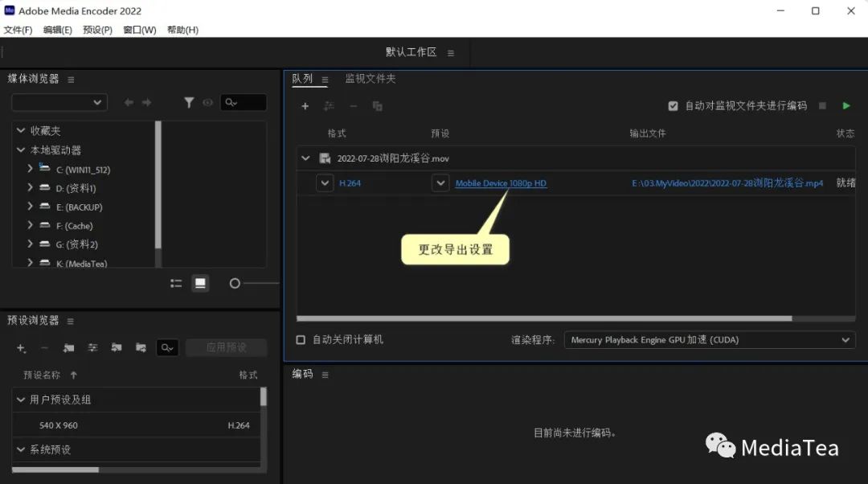
Task: Collapse the 2022-07-28 mov source item
Action: coord(305,158)
